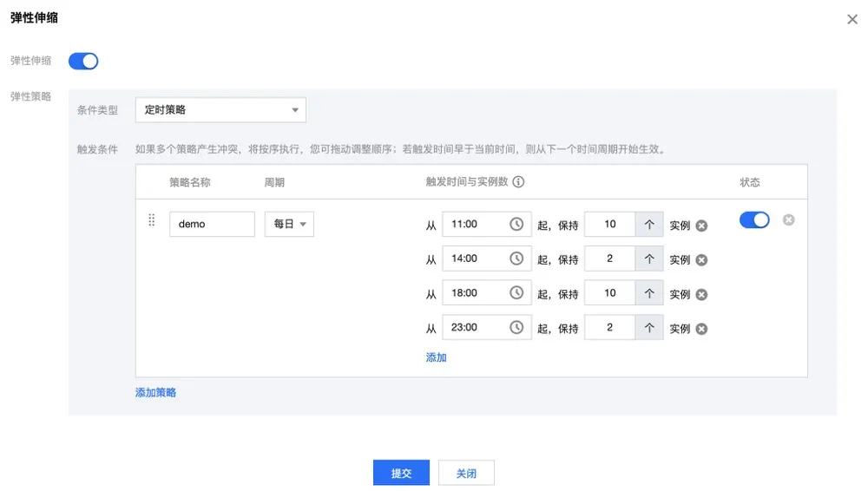Open the clock picker for 14:00

pos(516,259)
